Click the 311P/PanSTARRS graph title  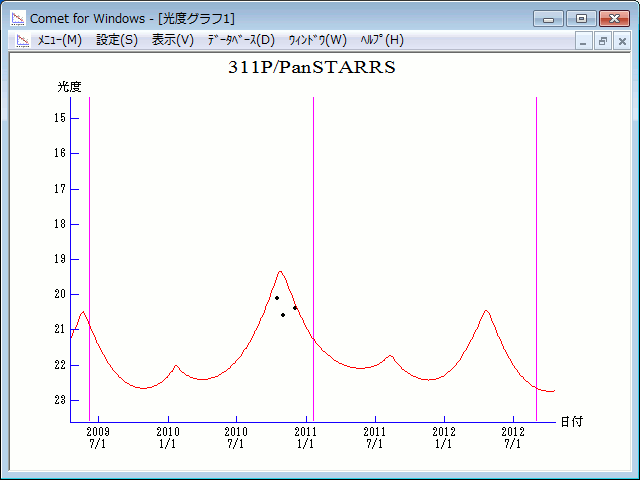(x=312, y=68)
